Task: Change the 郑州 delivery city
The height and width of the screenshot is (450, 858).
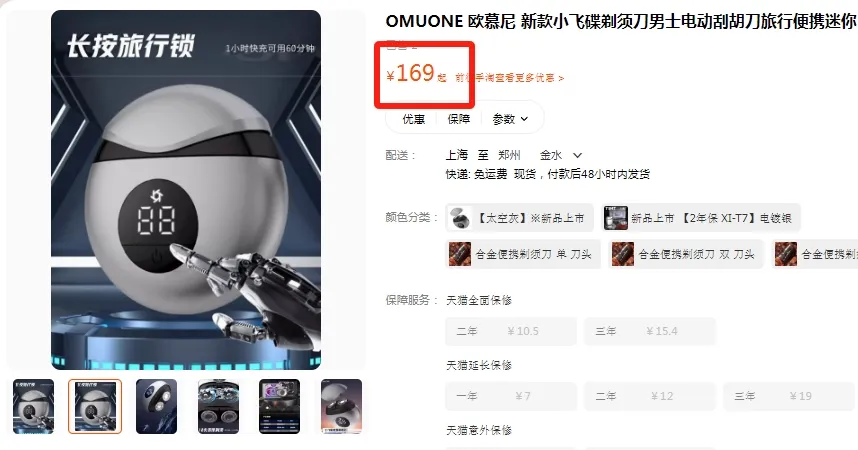Action: point(509,155)
